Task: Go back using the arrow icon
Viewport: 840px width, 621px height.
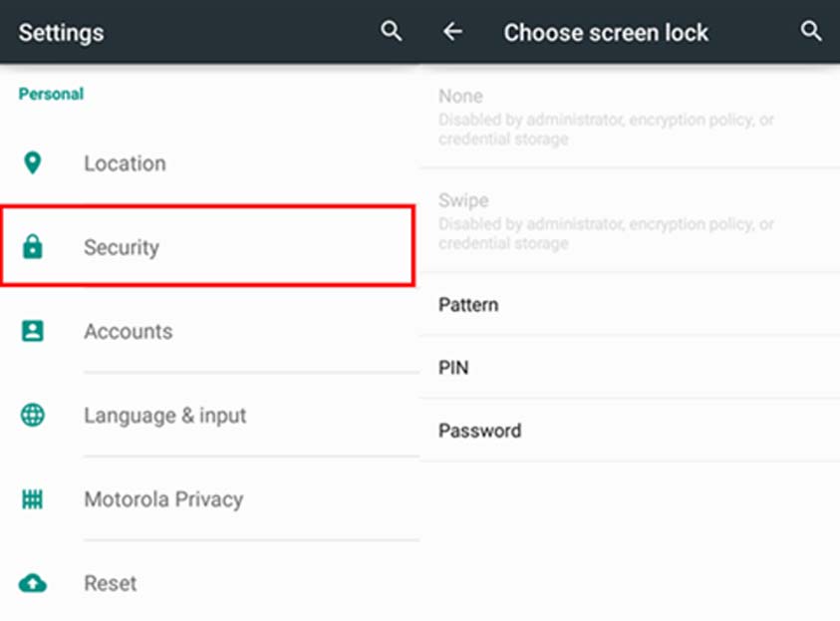Action: click(453, 32)
